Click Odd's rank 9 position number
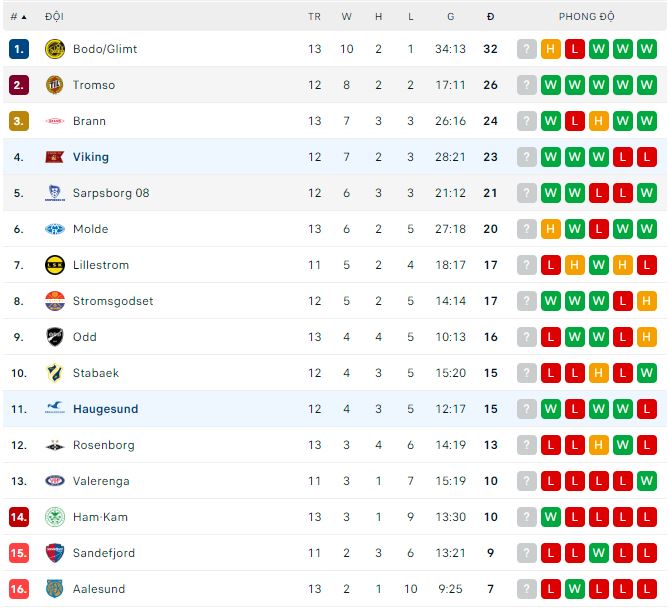Viewport: 669px width, 608px height. [19, 337]
